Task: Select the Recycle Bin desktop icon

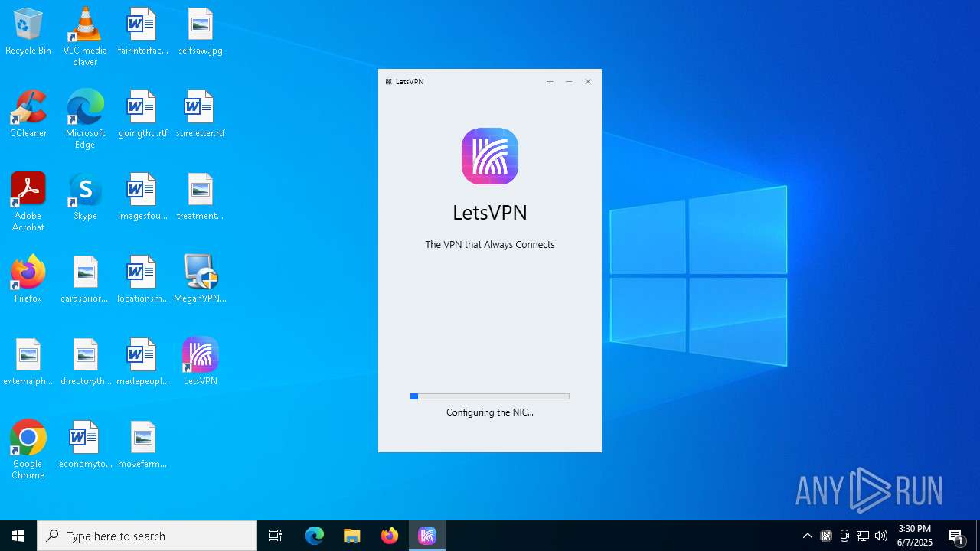Action: tap(28, 32)
